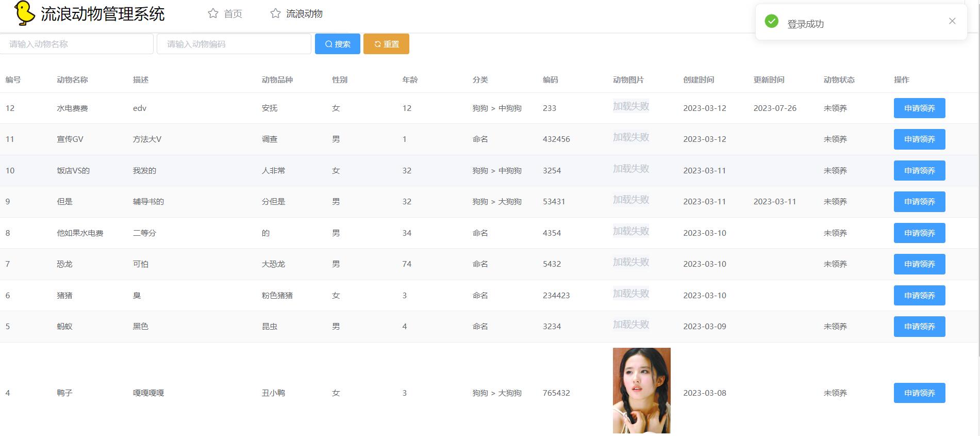
Task: Click the description cell 辅导书的
Action: pyautogui.click(x=148, y=202)
